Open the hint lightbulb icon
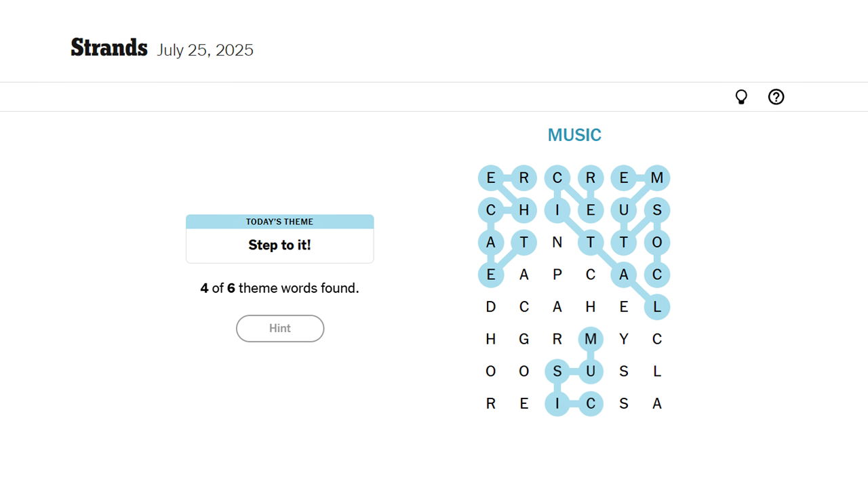The height and width of the screenshot is (488, 868). [741, 97]
